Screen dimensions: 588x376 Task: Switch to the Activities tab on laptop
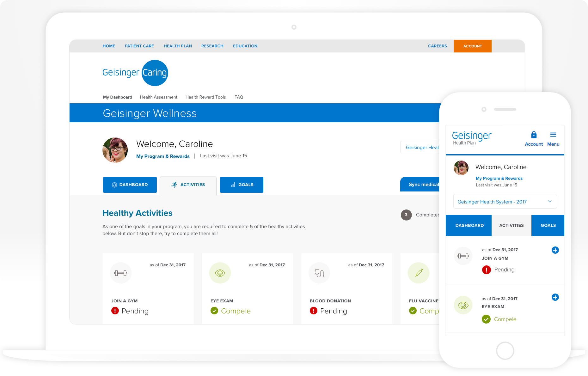(188, 185)
